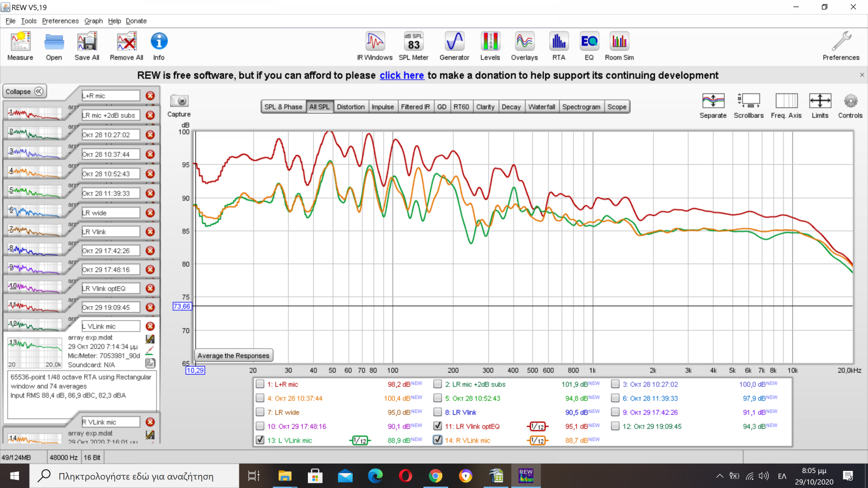Follow the 'click here' donation link
The image size is (868, 488).
tap(401, 75)
